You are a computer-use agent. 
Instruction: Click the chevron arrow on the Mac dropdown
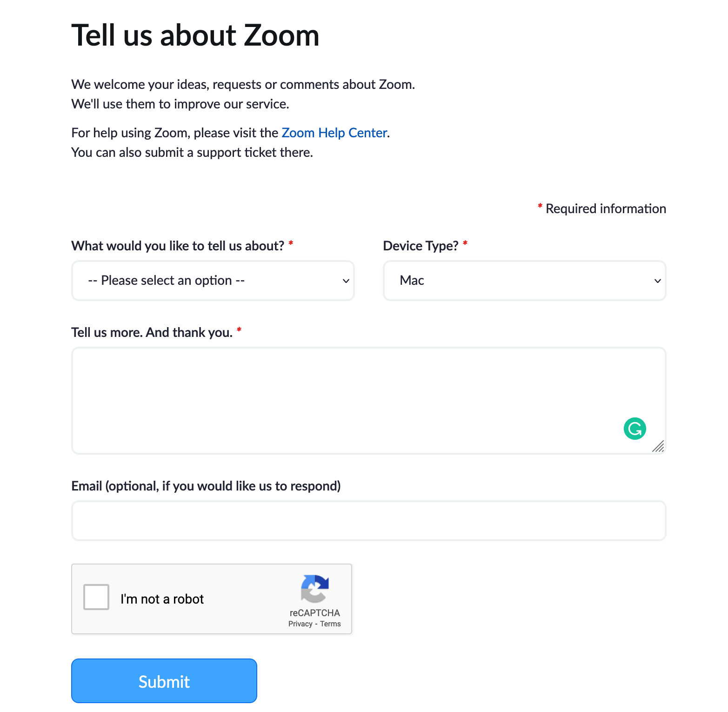(657, 281)
